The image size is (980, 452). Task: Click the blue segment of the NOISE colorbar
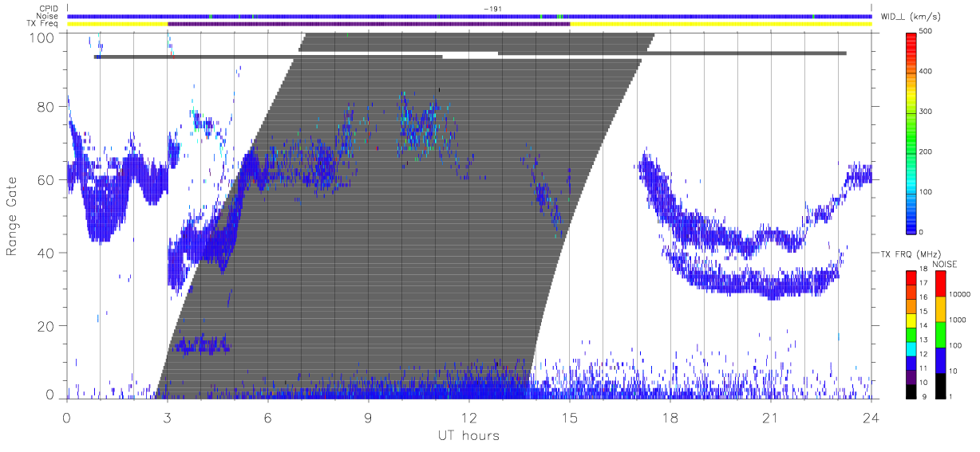(941, 360)
